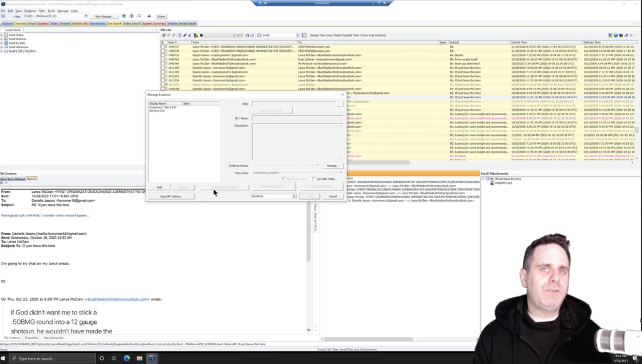
Task: Check the box for item 1498762
Action: tap(164, 60)
